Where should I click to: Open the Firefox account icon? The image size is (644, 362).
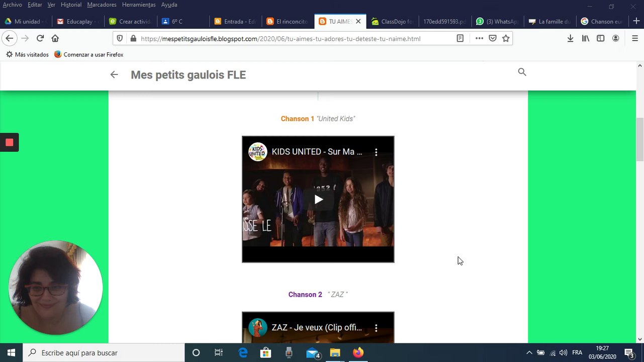(x=616, y=38)
